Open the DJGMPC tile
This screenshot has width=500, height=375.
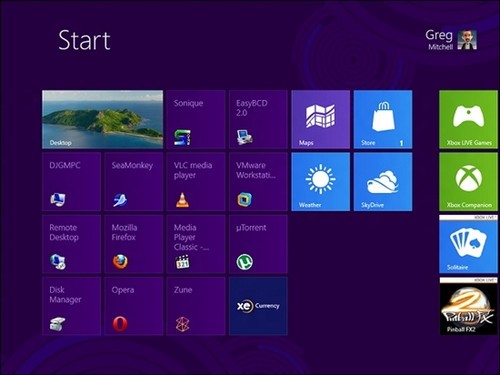71,182
